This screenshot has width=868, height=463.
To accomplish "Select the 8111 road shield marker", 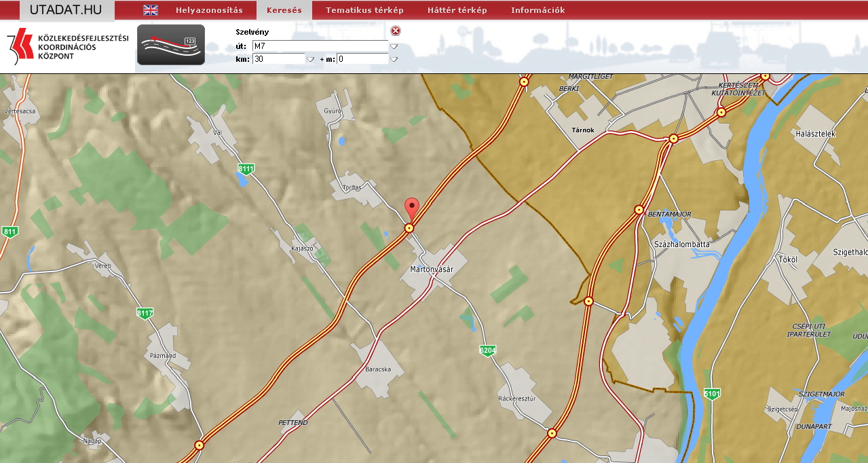I will pyautogui.click(x=246, y=168).
